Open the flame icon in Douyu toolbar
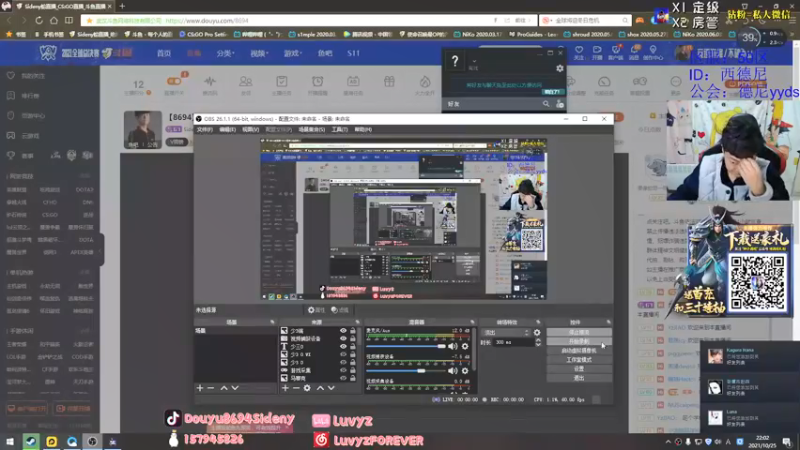The image size is (800, 450). click(424, 81)
